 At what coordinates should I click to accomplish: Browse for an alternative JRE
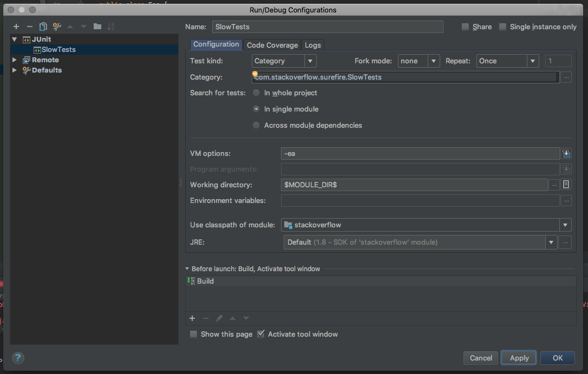(565, 242)
